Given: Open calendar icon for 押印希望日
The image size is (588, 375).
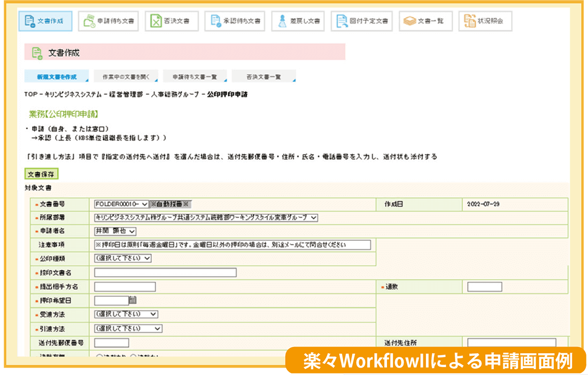Looking at the screenshot, I should [x=133, y=300].
